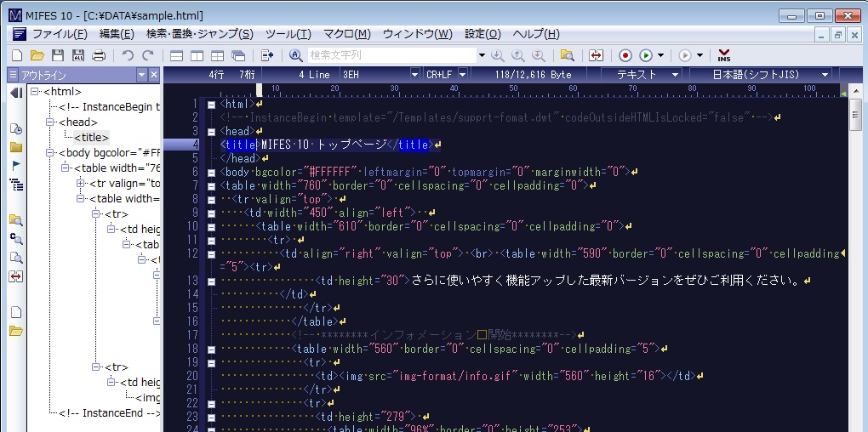Click the document magnifier sidebar icon
The width and height of the screenshot is (868, 432).
tap(17, 258)
